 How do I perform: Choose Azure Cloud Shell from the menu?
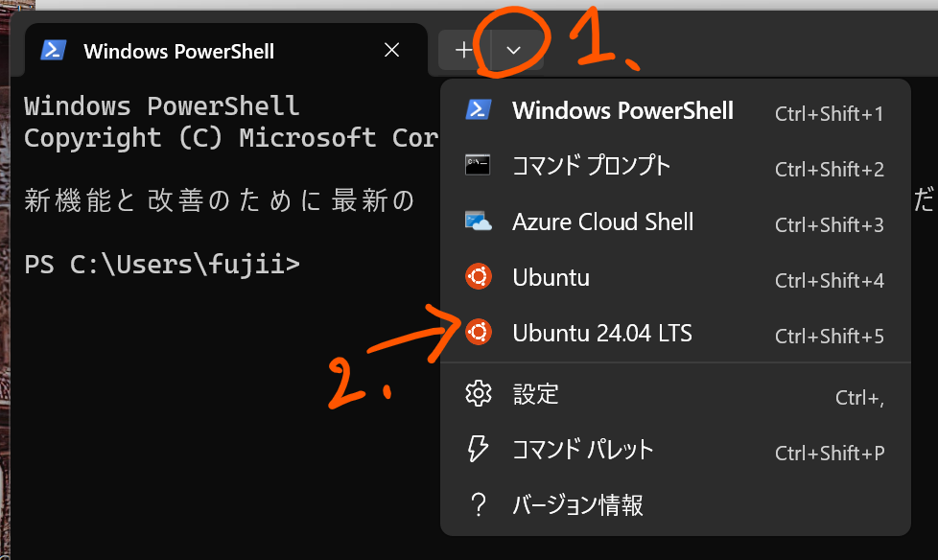pyautogui.click(x=602, y=222)
